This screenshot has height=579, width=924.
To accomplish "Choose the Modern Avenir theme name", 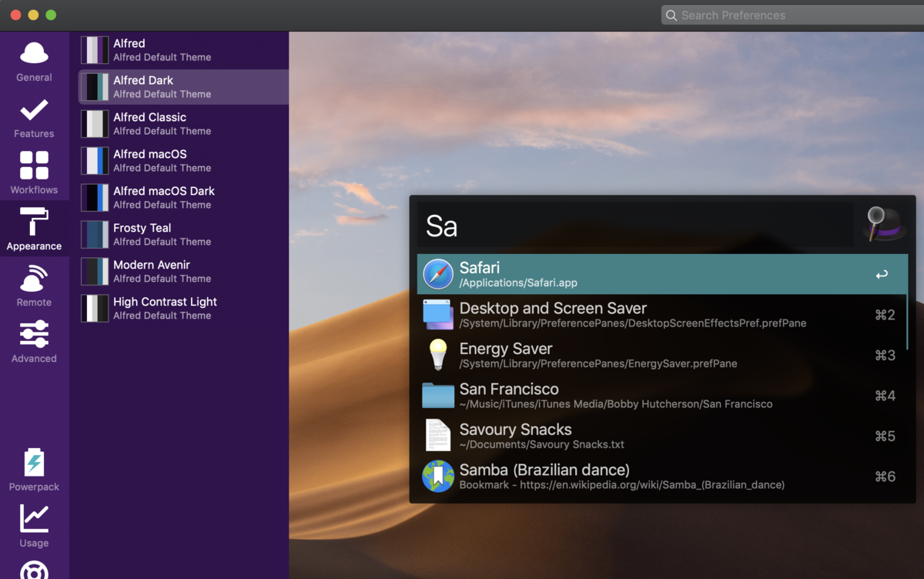I will tap(152, 266).
